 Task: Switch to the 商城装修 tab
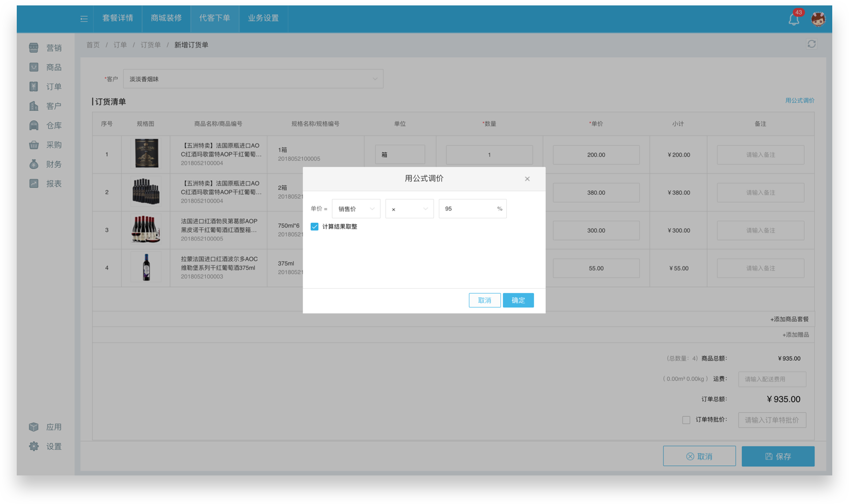(166, 18)
